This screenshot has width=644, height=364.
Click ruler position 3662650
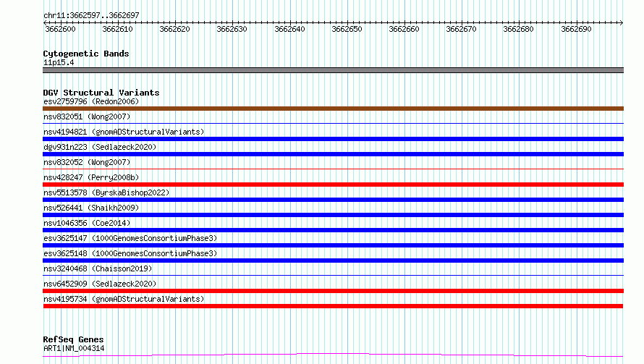coord(347,29)
